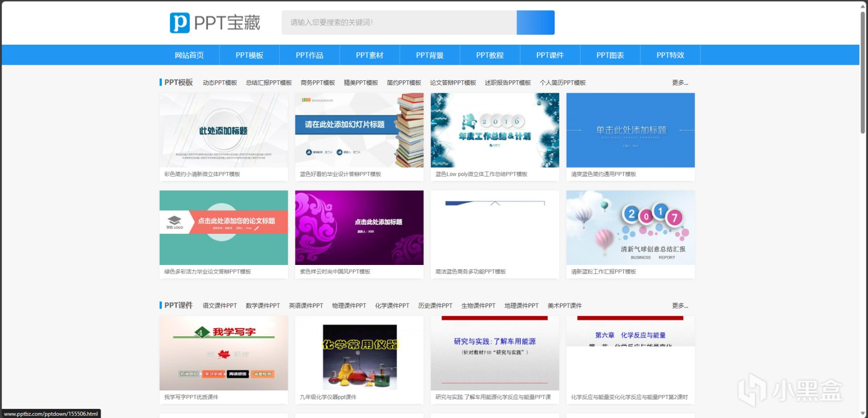Select PPT图表 in the navigation bar
This screenshot has width=868, height=418.
[x=610, y=55]
